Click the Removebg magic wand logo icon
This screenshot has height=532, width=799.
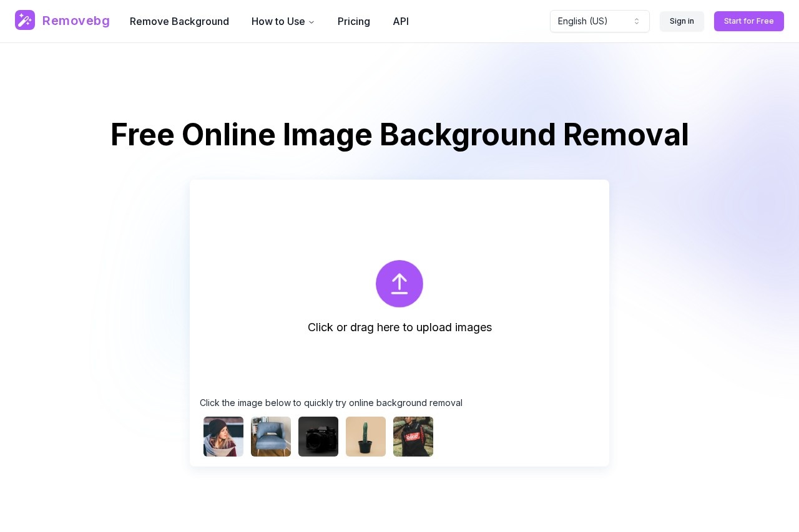click(x=25, y=21)
